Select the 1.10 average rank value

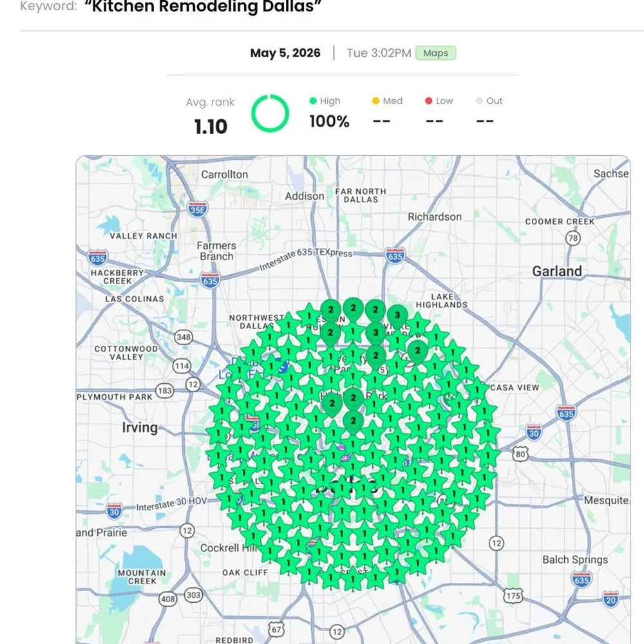coord(211,126)
